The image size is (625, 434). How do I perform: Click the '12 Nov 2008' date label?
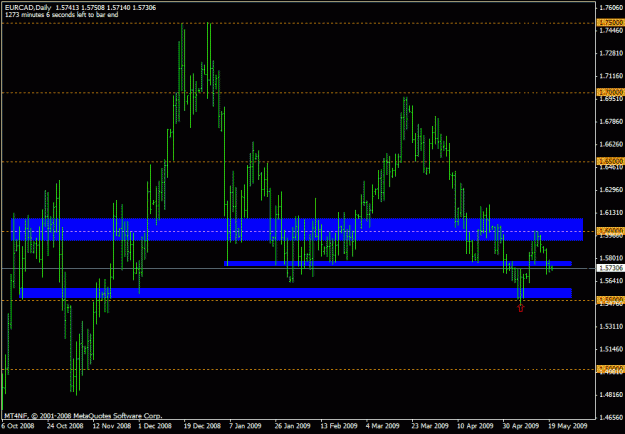point(113,426)
